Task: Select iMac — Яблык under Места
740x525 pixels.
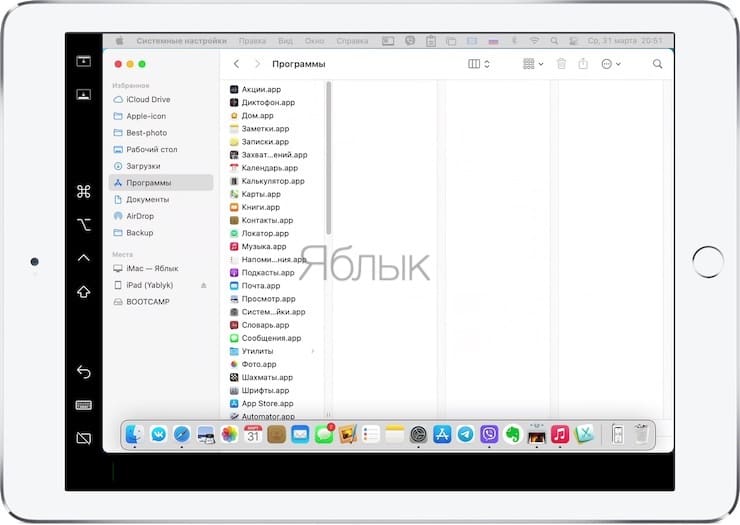Action: [161, 268]
